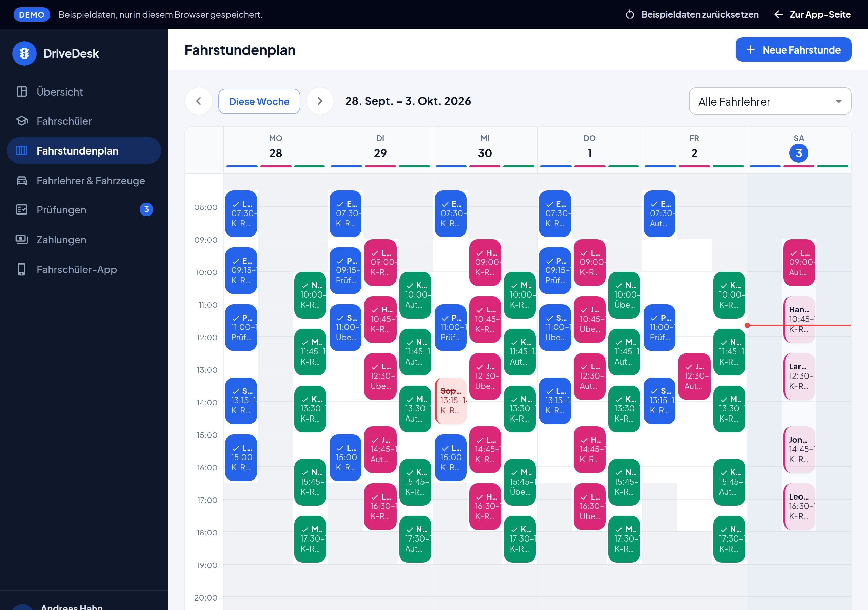Click the Übersicht dashboard icon
Image resolution: width=868 pixels, height=610 pixels.
coord(22,91)
